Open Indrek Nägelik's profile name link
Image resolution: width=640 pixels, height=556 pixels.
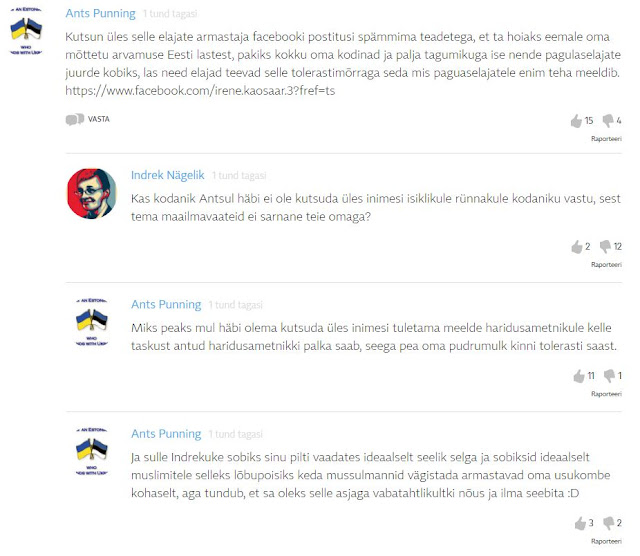pyautogui.click(x=167, y=175)
